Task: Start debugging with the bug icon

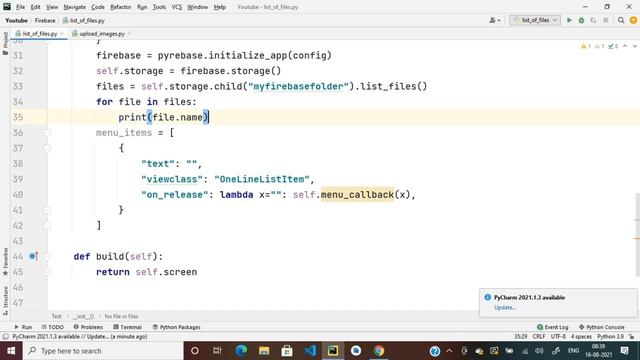Action: (581, 20)
